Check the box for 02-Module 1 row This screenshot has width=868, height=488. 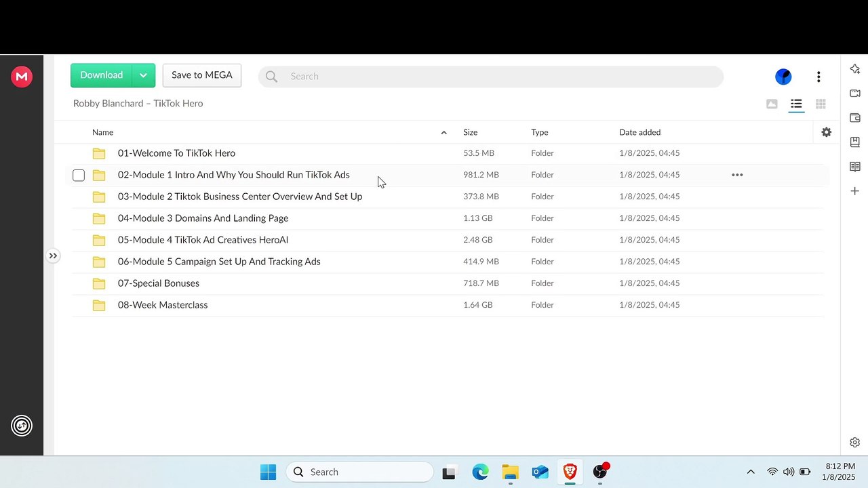[x=79, y=176]
